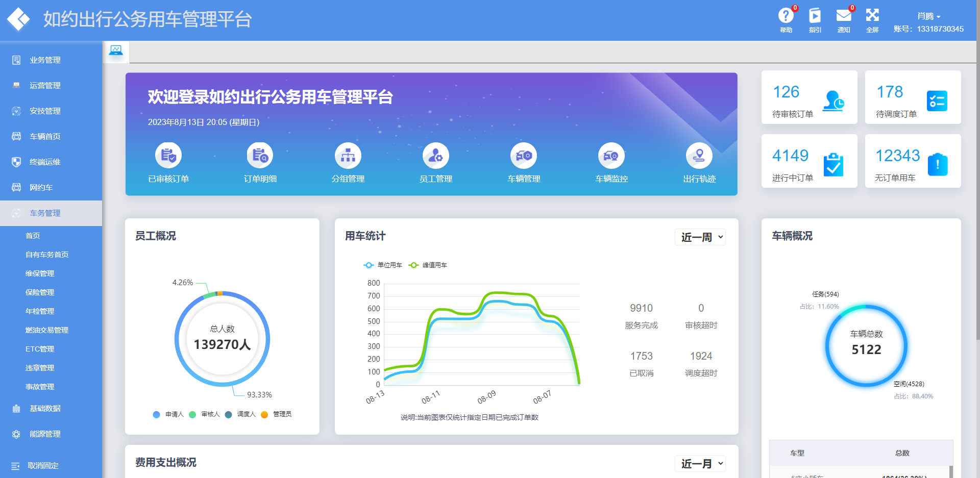Viewport: 980px width, 478px height.
Task: Click the 待调度订单 checklist icon
Action: click(937, 100)
